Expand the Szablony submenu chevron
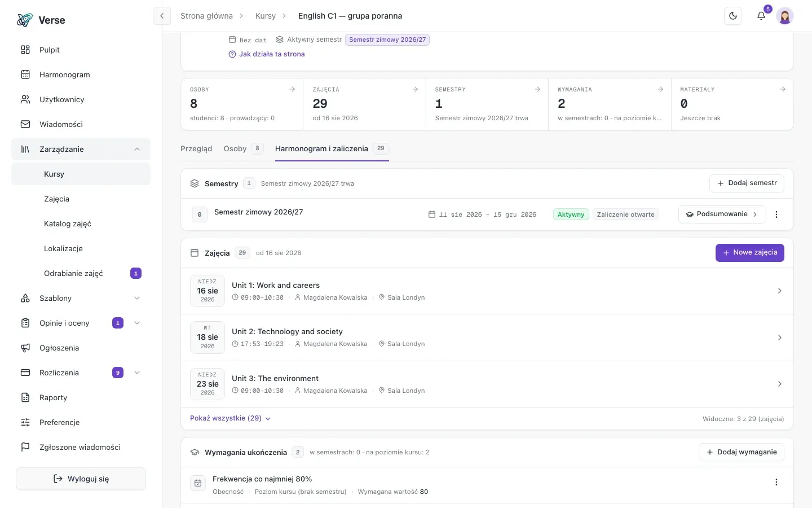Viewport: 812px width, 508px height. pos(137,298)
